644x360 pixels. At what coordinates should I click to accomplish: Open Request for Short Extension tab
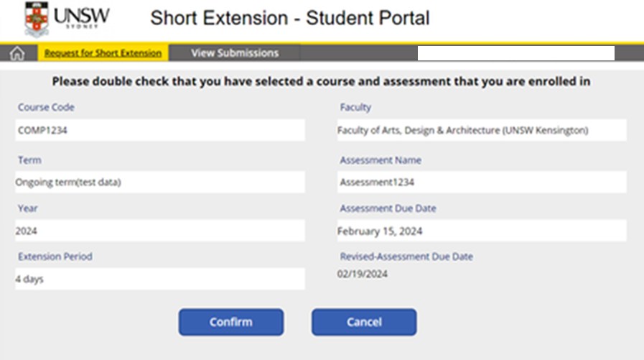(103, 53)
